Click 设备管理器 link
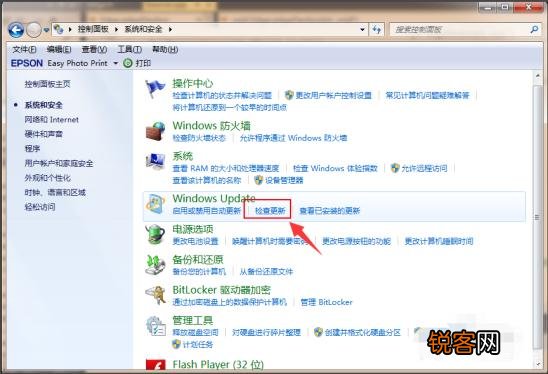This screenshot has width=548, height=374. 284,180
